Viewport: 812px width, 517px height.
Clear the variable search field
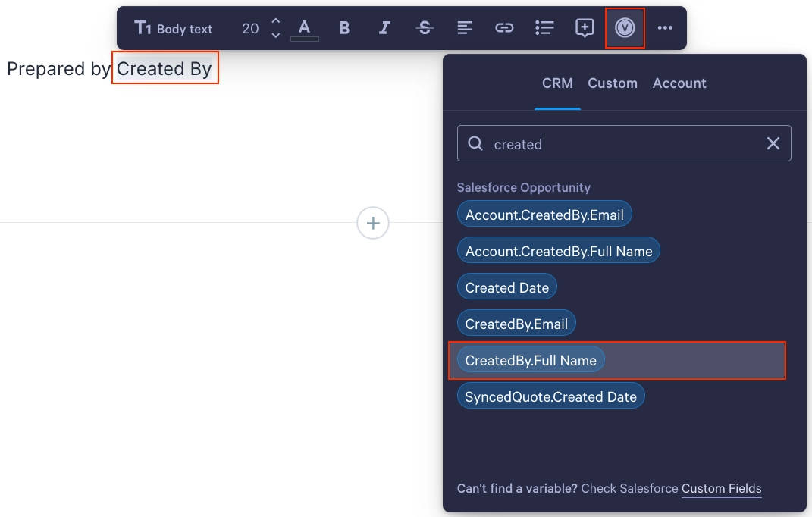pos(773,143)
